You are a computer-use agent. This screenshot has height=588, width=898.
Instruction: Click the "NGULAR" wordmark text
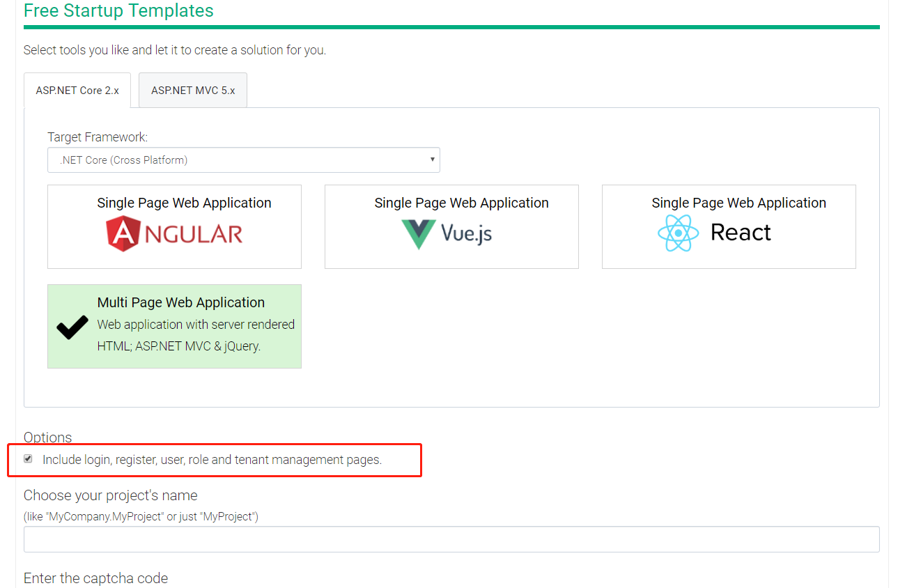(x=194, y=233)
